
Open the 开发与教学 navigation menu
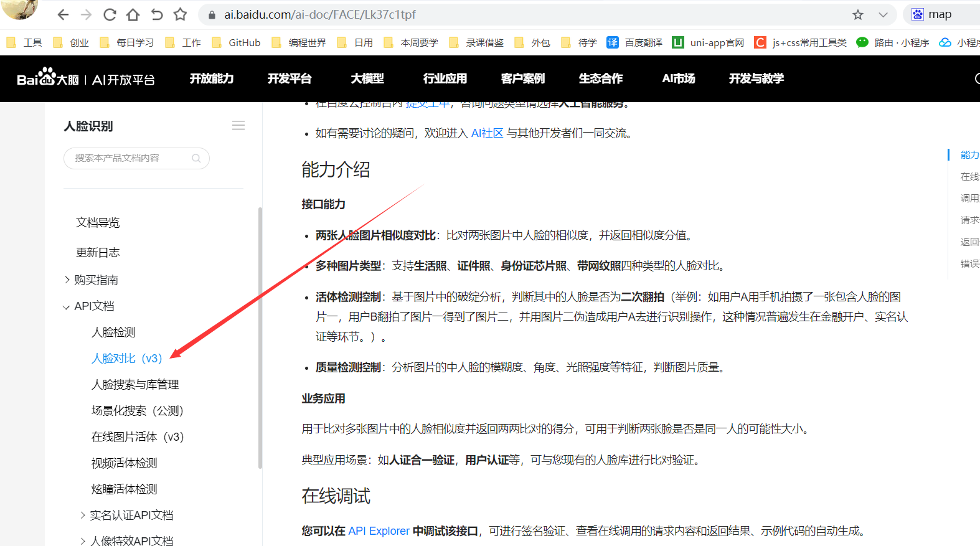756,78
